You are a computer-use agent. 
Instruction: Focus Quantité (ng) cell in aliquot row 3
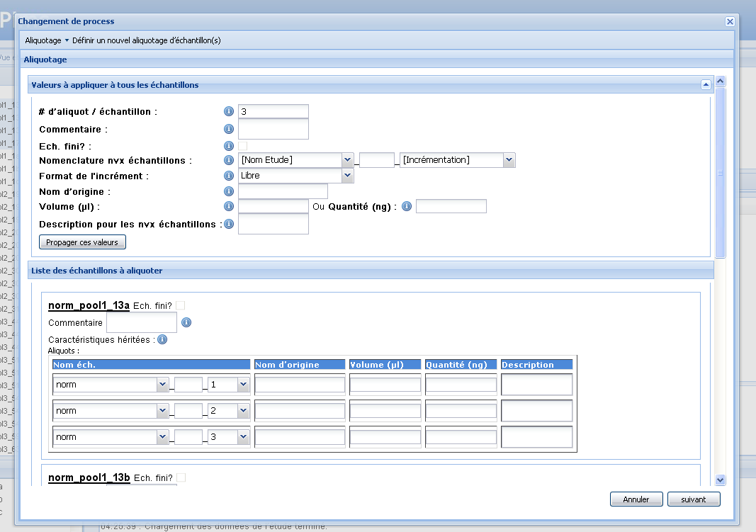461,436
